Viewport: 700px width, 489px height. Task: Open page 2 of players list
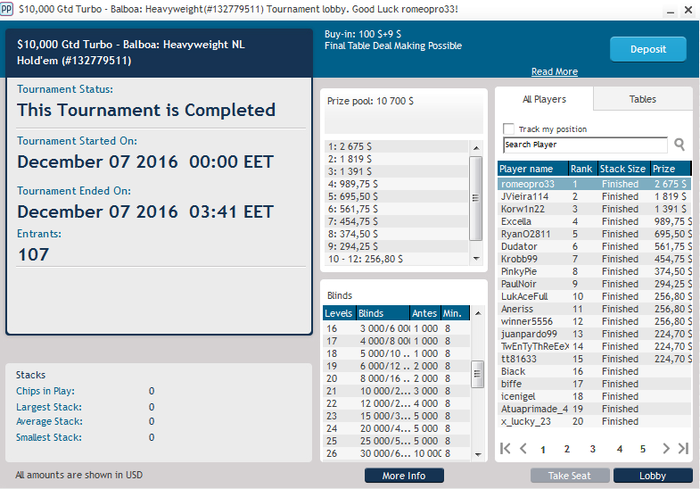[567, 449]
